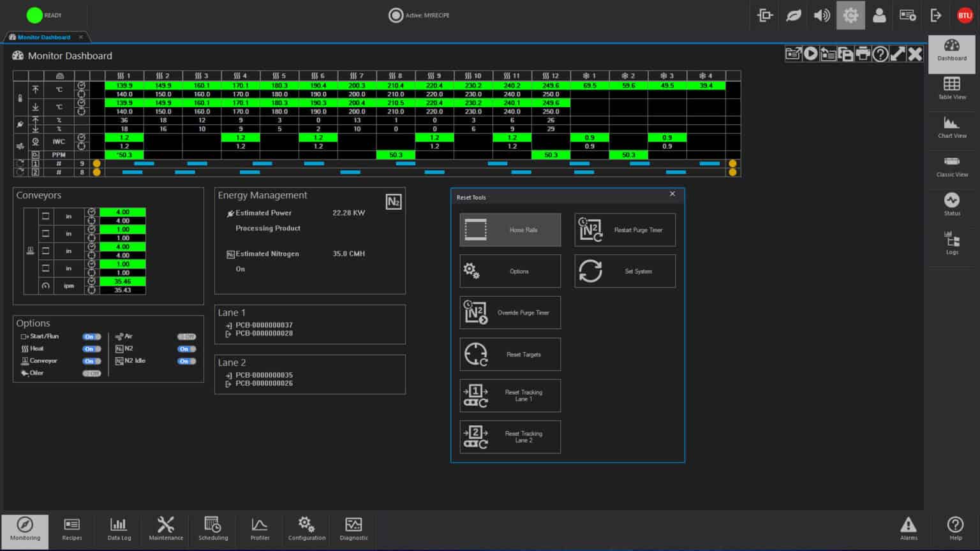Screen dimensions: 980x551
Task: Turn on the Oiler switch
Action: pyautogui.click(x=91, y=373)
